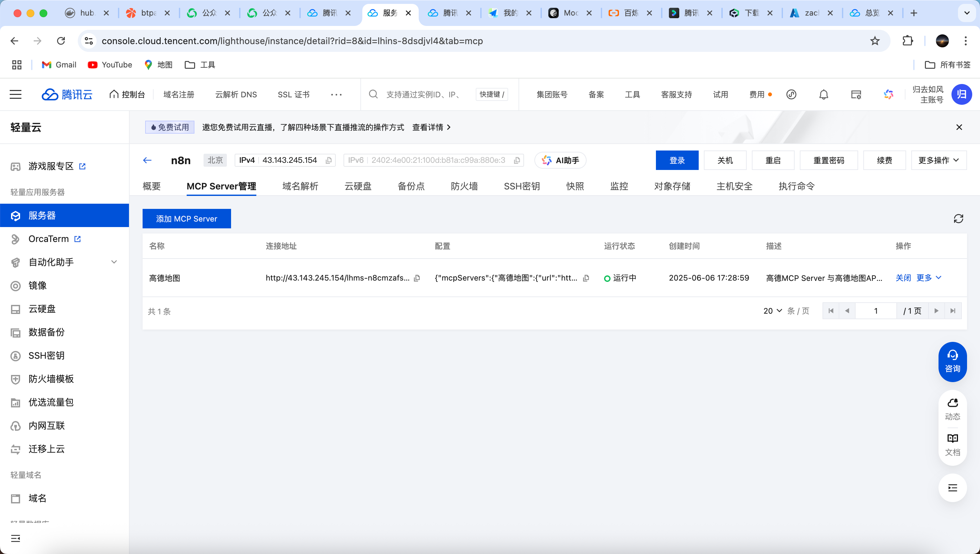Open the Chrome tab list chevron
Viewport: 980px width, 554px height.
click(967, 13)
